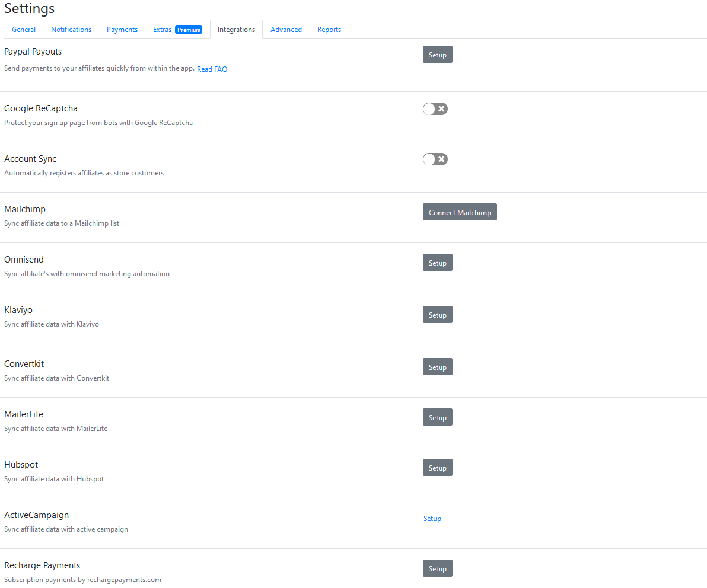Click 'Subscription payments by rechargepayments.com' text
The height and width of the screenshot is (588, 707).
[82, 580]
